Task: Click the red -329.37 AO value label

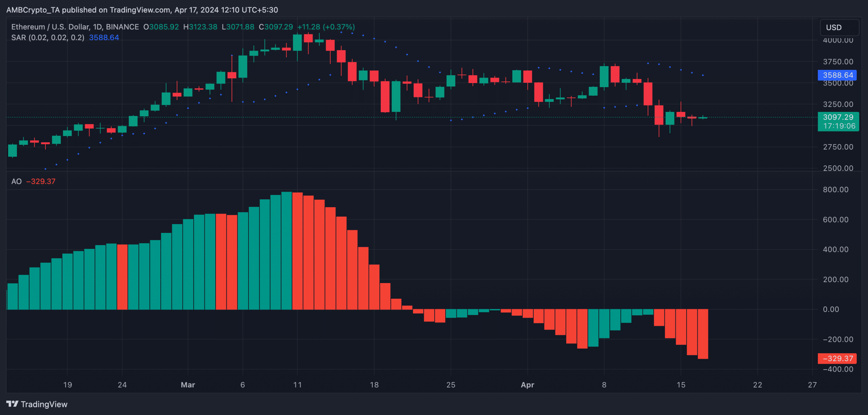Action: click(837, 358)
